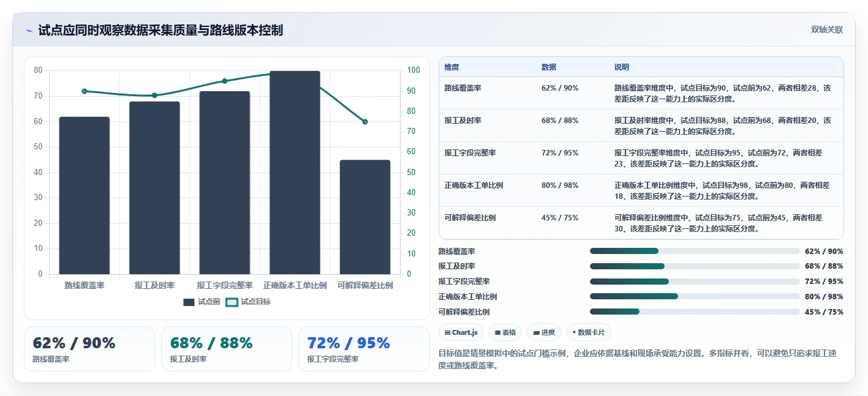Viewport: 868px width, 396px height.
Task: Click the 进度 tag chip
Action: (x=544, y=332)
